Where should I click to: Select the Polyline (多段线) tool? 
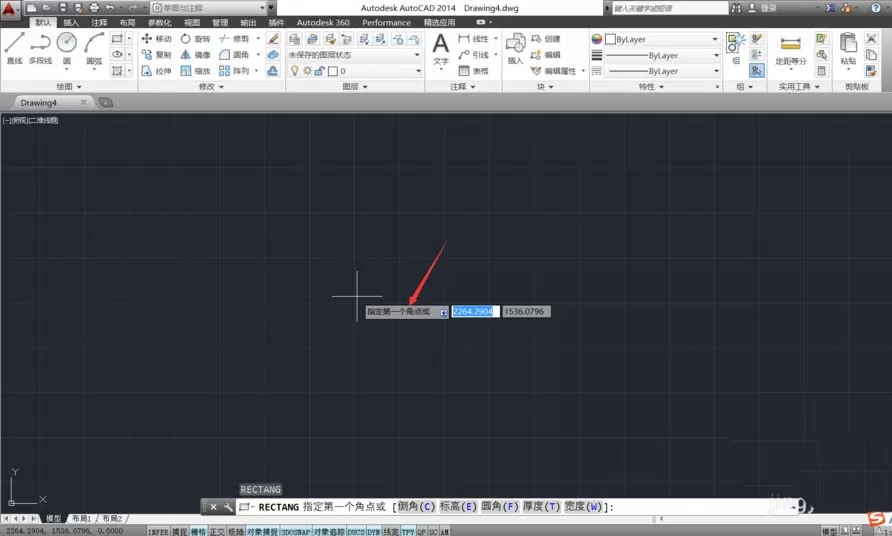[40, 48]
